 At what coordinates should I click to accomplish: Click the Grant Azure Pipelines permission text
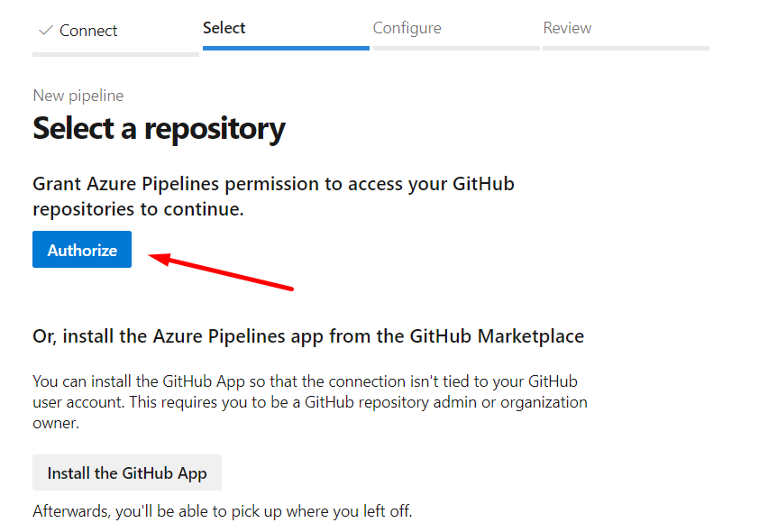(x=273, y=184)
